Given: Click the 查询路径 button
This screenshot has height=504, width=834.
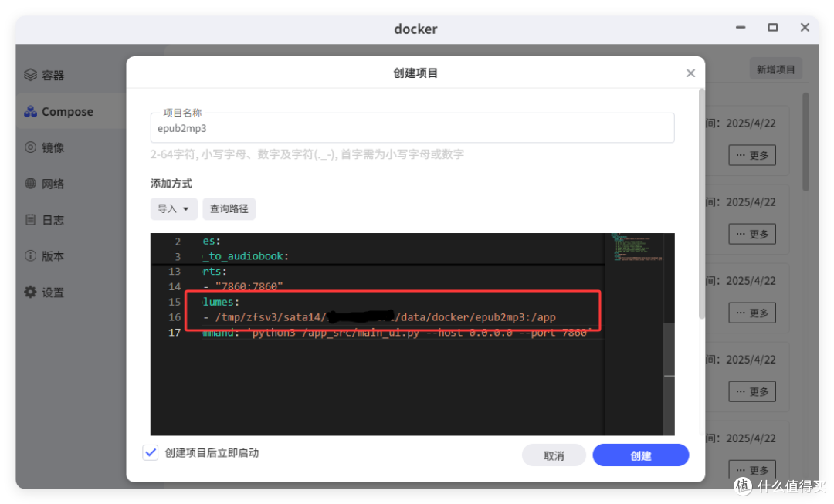Looking at the screenshot, I should point(229,209).
